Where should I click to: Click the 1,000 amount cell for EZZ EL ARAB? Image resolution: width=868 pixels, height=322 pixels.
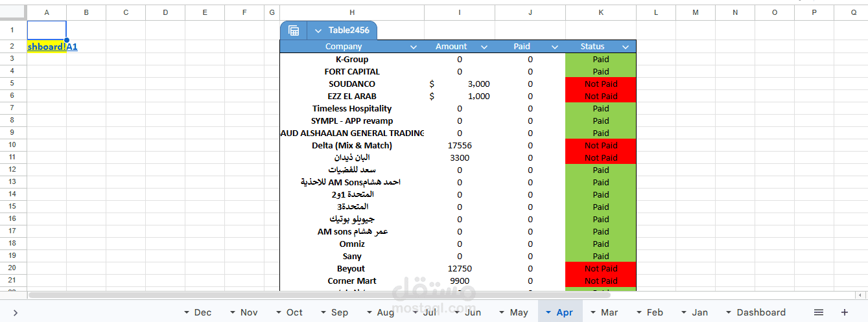[460, 96]
